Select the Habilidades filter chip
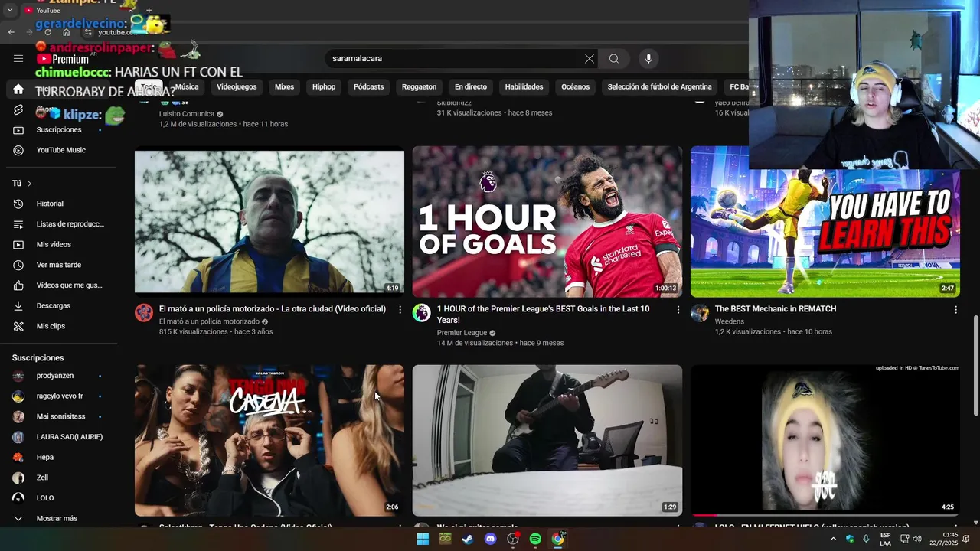The image size is (980, 551). 524,86
